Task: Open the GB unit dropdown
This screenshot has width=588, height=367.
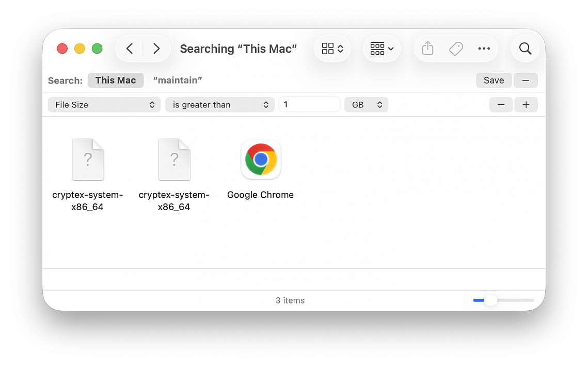Action: click(366, 105)
